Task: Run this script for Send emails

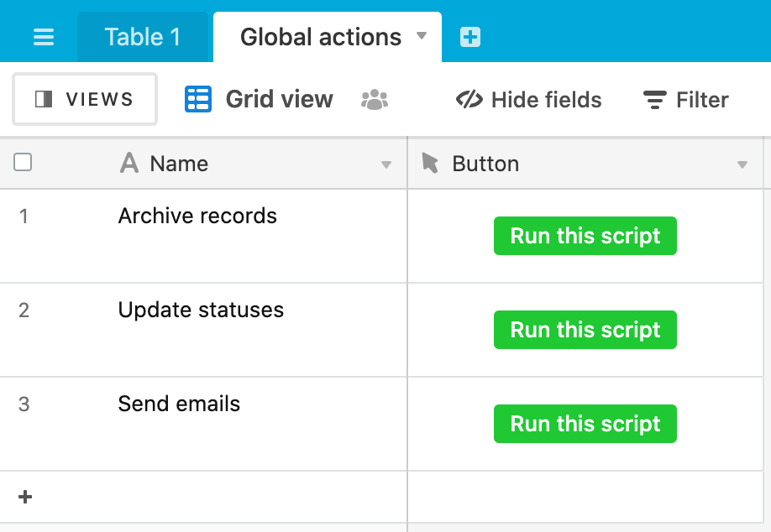Action: pos(585,424)
